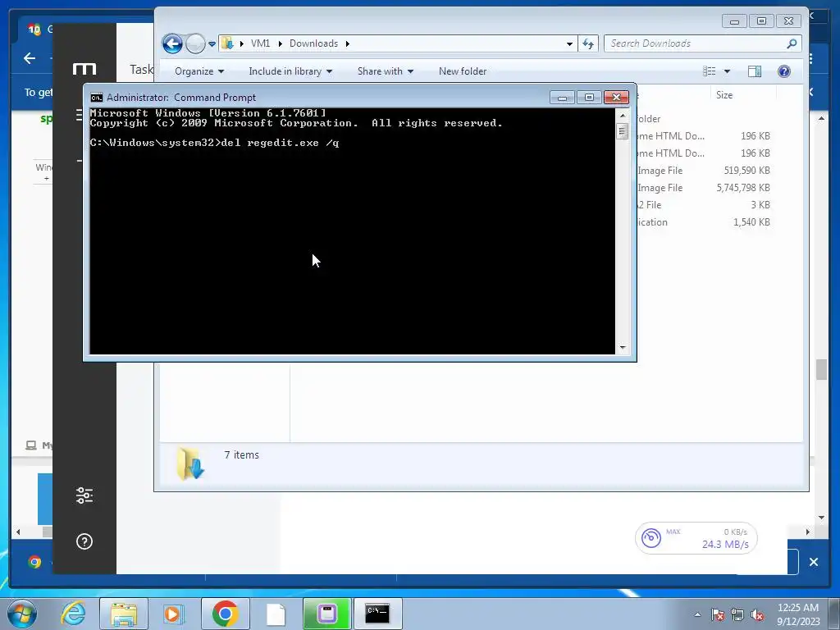Switch to Command Prompt on taskbar
The image size is (840, 630).
377,614
